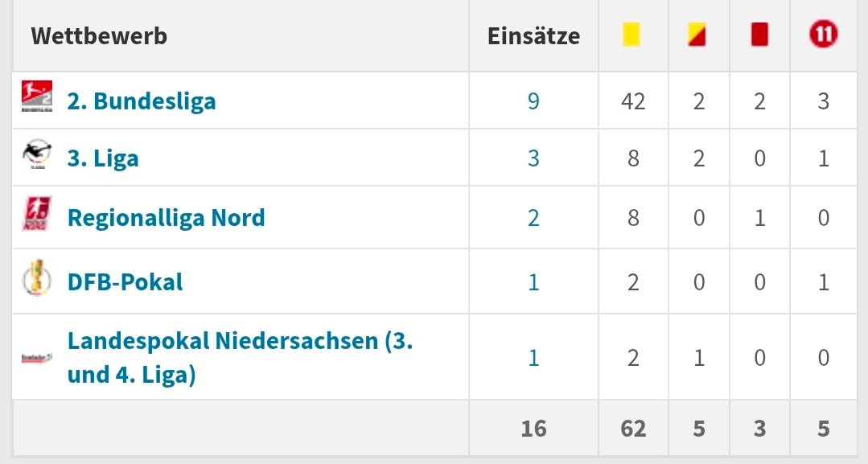The width and height of the screenshot is (868, 464).
Task: Click the yellow-red card column icon
Action: click(697, 35)
